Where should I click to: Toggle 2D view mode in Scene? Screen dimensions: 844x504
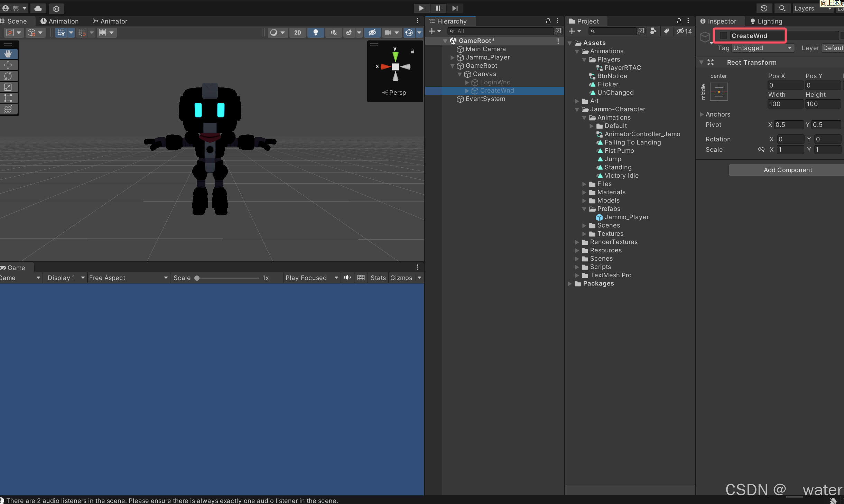[x=297, y=32]
